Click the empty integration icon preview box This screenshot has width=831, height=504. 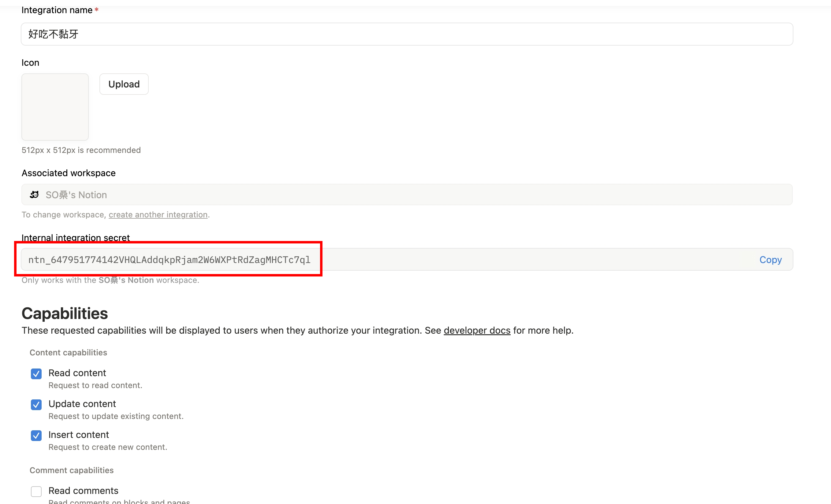(55, 107)
